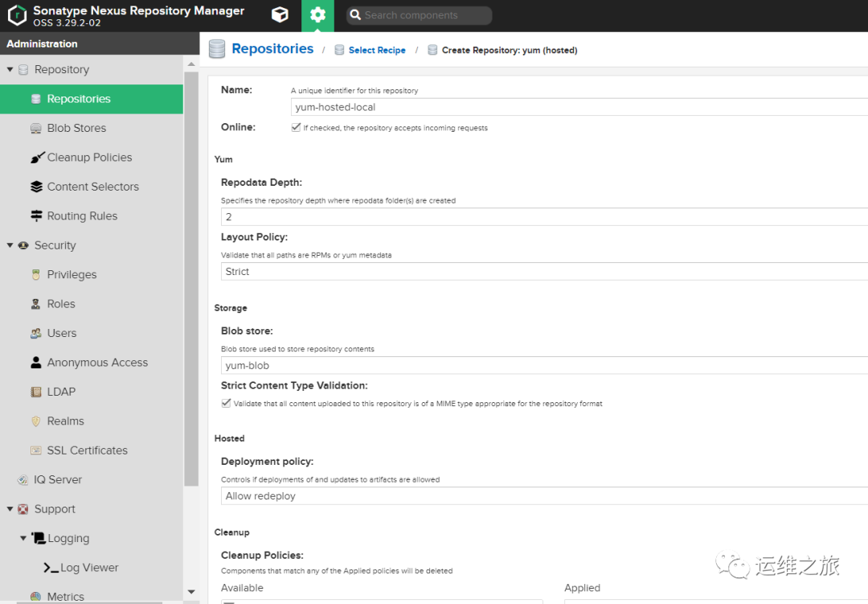The height and width of the screenshot is (604, 868).
Task: Click the Sonatype Nexus hexagon logo
Action: [x=17, y=15]
